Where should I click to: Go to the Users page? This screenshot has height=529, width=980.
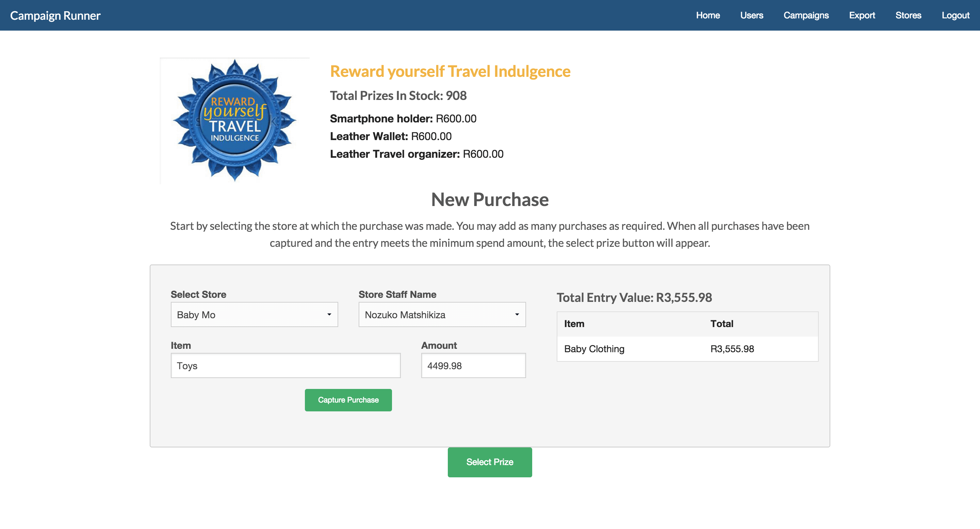(x=751, y=16)
